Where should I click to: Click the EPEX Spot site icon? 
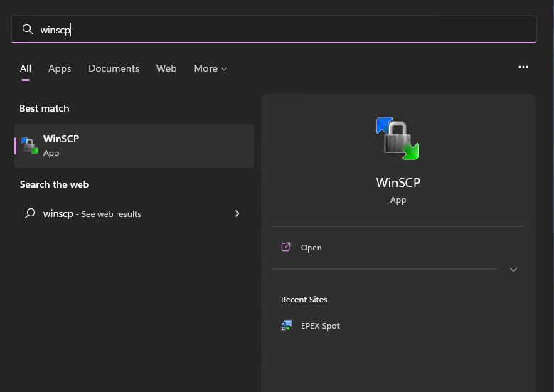pyautogui.click(x=287, y=326)
